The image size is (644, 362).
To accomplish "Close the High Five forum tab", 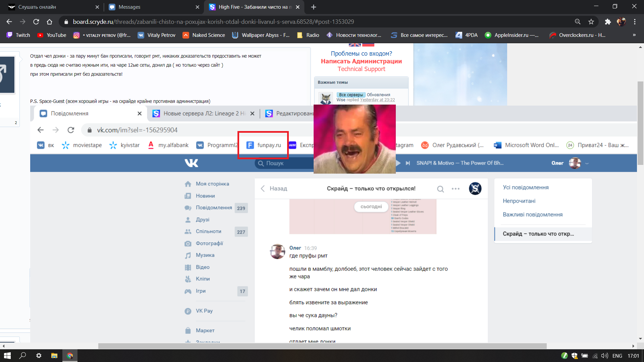I will tap(298, 7).
